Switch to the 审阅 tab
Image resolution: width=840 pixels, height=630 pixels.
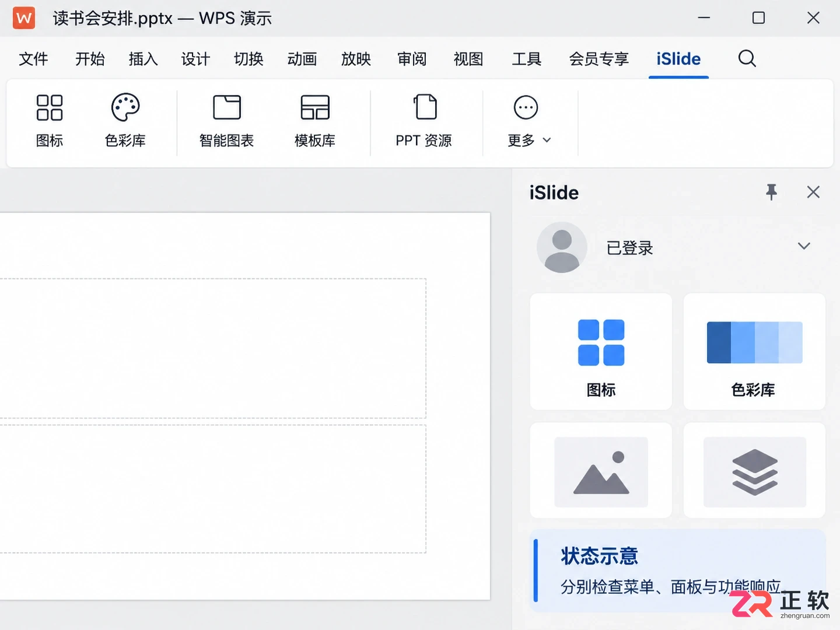click(x=412, y=59)
